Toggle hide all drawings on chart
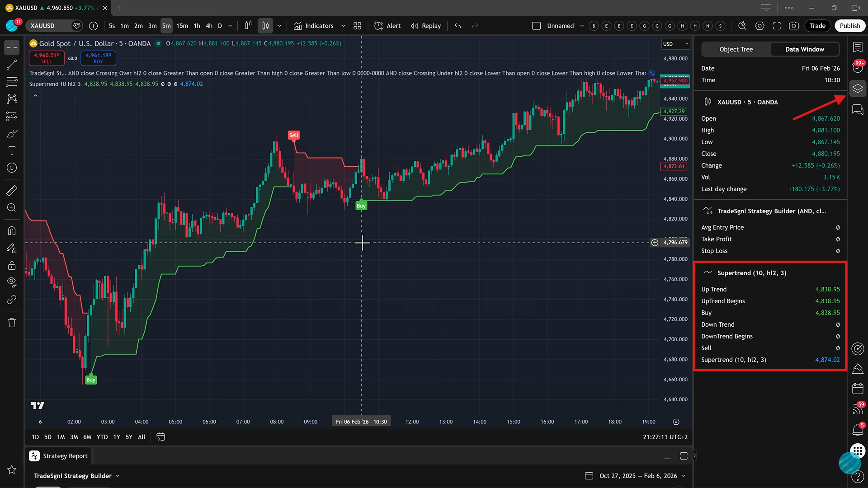The width and height of the screenshot is (868, 488). (11, 282)
